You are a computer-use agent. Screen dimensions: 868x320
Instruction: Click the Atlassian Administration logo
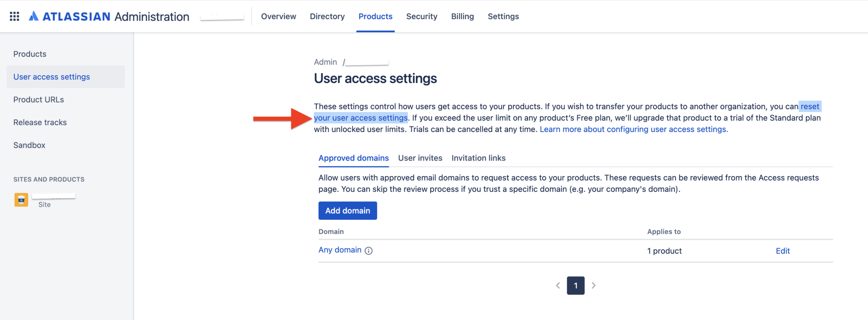click(109, 16)
